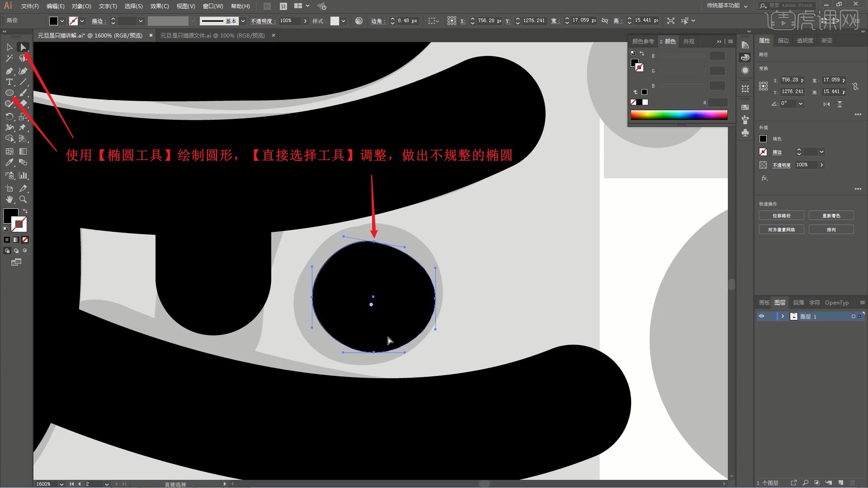This screenshot has height=488, width=868.
Task: Switch to 颜色 tab in color panel
Action: [669, 41]
